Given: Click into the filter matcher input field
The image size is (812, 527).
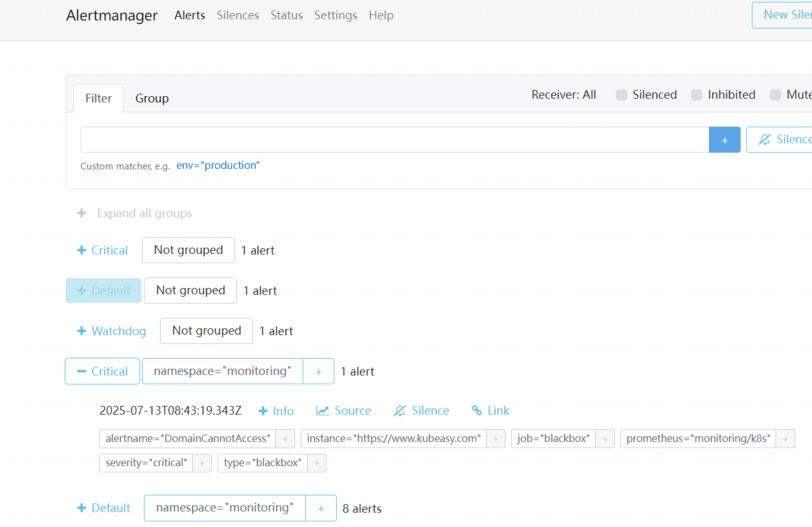Looking at the screenshot, I should pos(395,140).
